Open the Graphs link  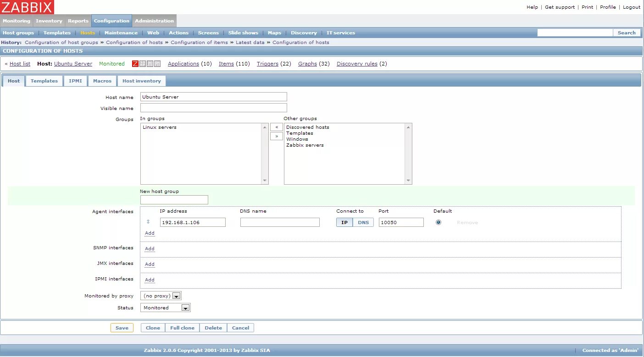pos(307,64)
